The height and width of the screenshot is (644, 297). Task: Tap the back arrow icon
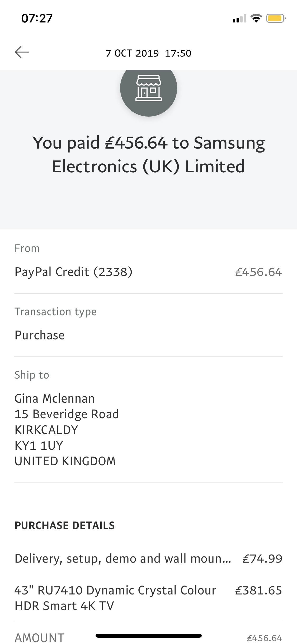(x=22, y=52)
